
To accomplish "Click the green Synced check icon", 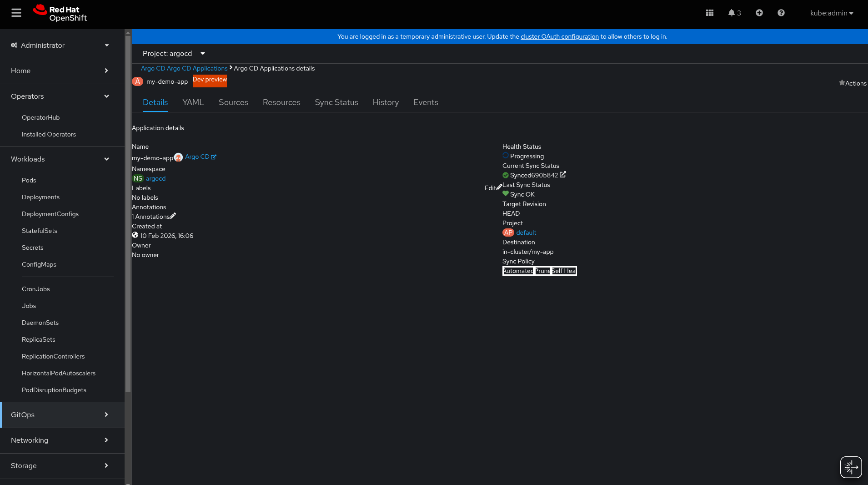I will 506,175.
